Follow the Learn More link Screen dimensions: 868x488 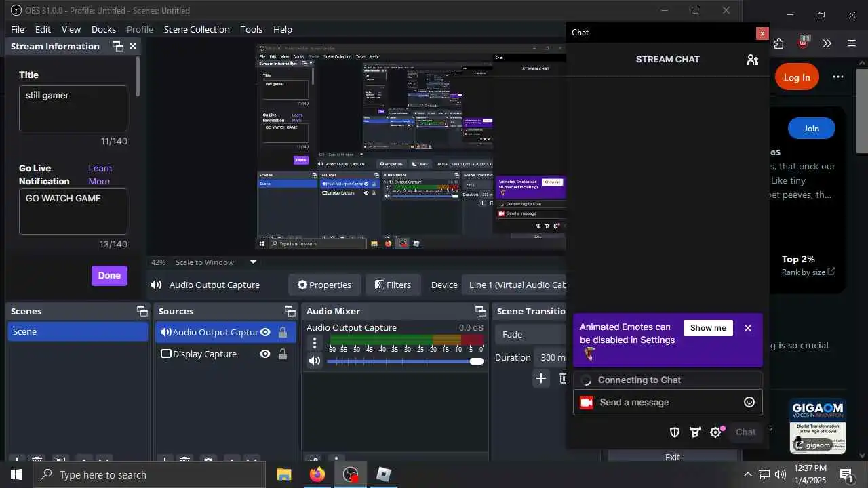pos(100,175)
